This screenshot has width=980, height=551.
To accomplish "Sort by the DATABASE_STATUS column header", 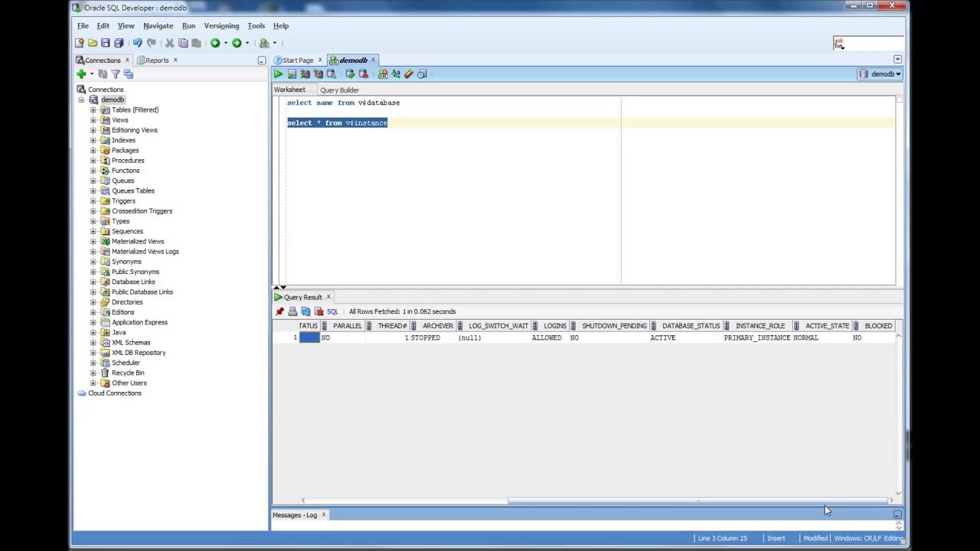I will pyautogui.click(x=691, y=326).
